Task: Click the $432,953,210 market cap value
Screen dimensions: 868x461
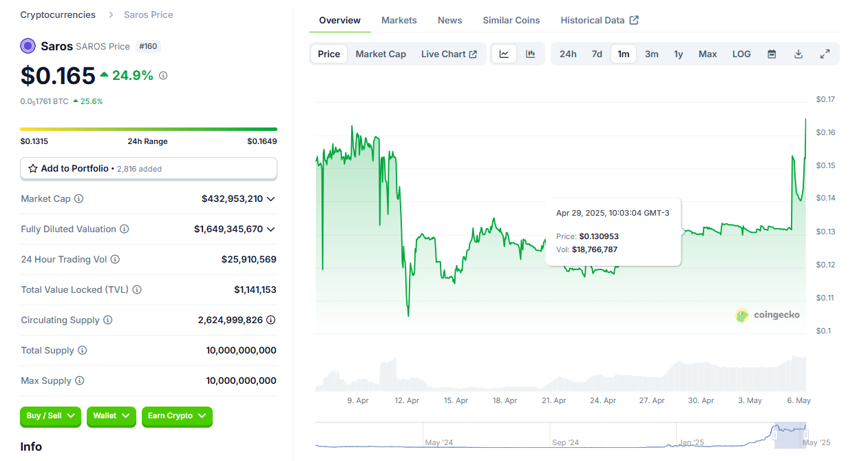Action: [x=232, y=198]
